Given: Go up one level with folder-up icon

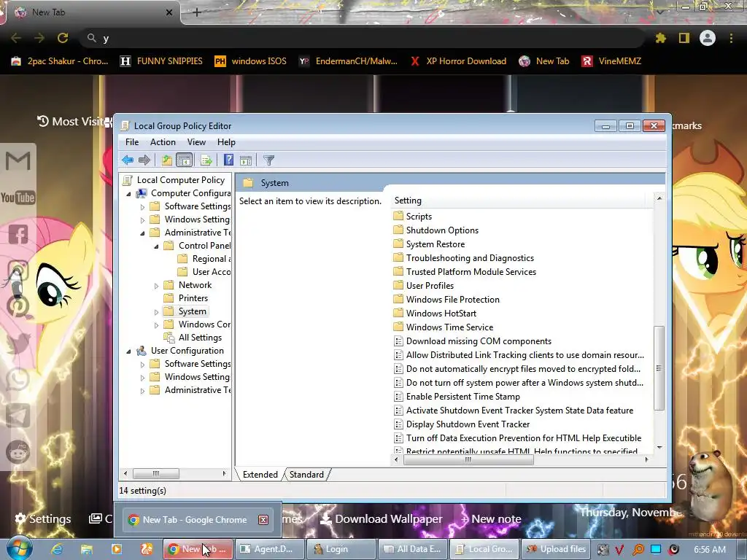Looking at the screenshot, I should coord(166,160).
